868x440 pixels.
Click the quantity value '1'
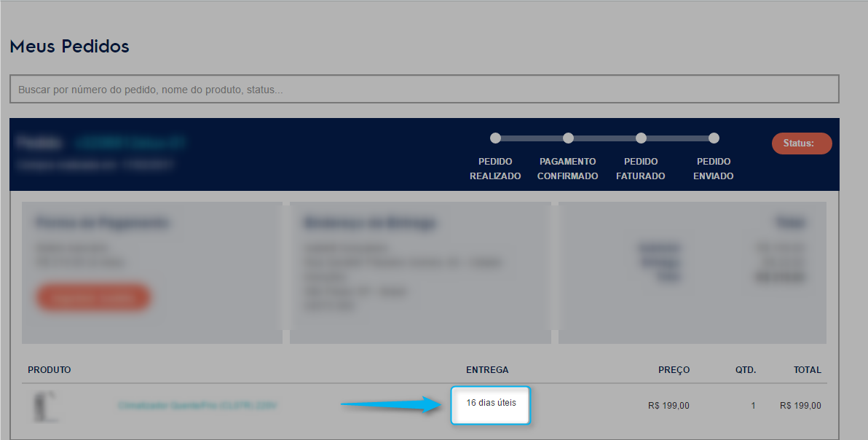pos(753,406)
